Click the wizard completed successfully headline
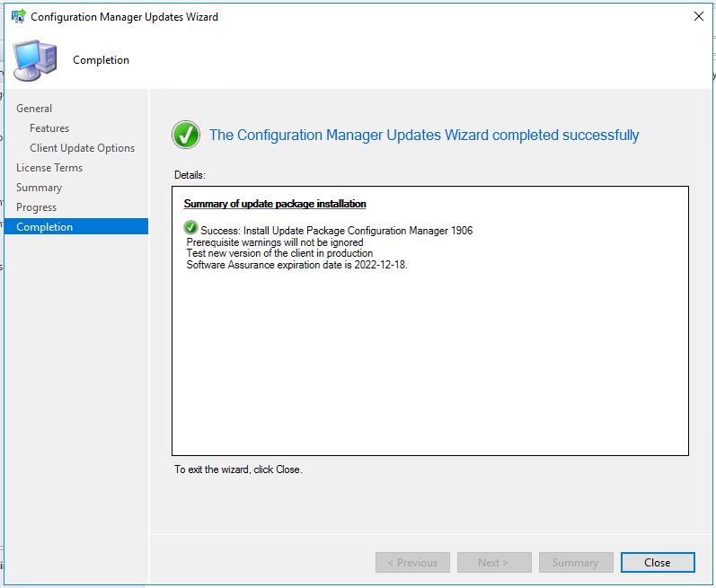 click(424, 135)
